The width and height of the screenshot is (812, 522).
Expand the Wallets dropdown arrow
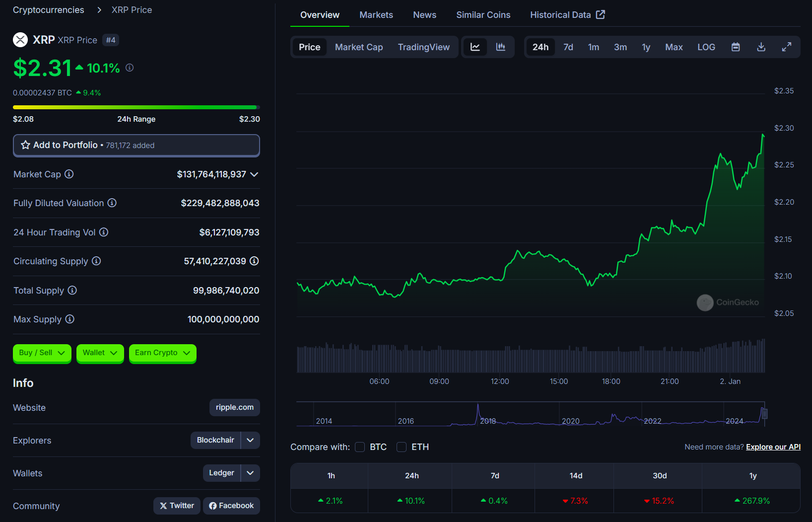pyautogui.click(x=250, y=473)
